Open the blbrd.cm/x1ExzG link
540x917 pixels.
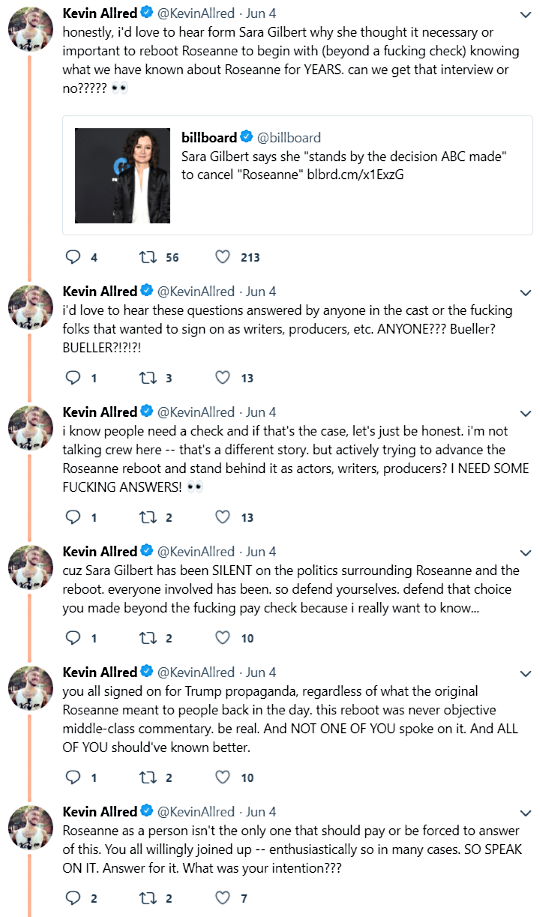tap(355, 174)
